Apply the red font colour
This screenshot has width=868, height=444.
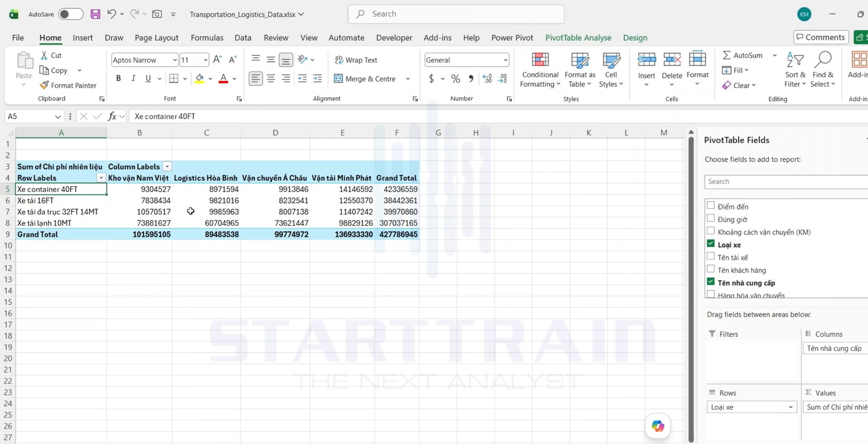223,79
